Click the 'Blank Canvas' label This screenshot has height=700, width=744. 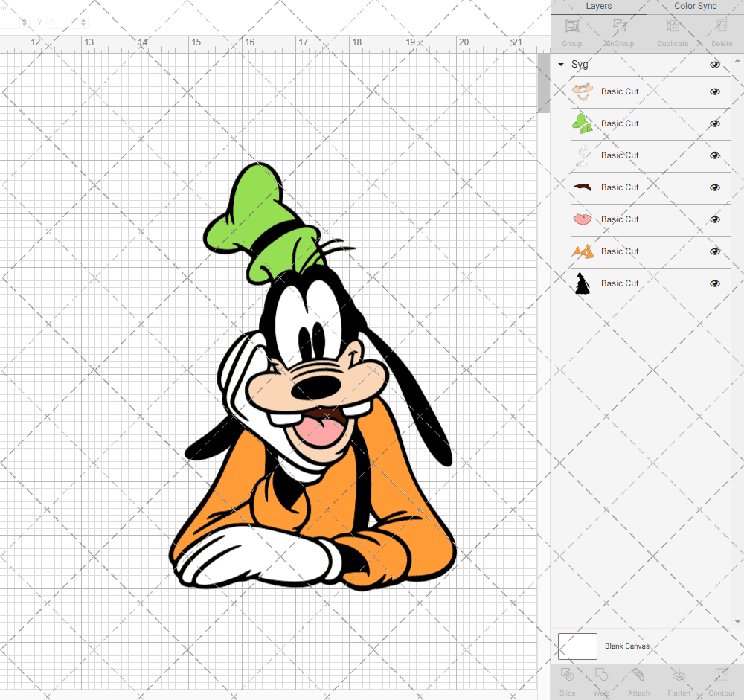[626, 646]
